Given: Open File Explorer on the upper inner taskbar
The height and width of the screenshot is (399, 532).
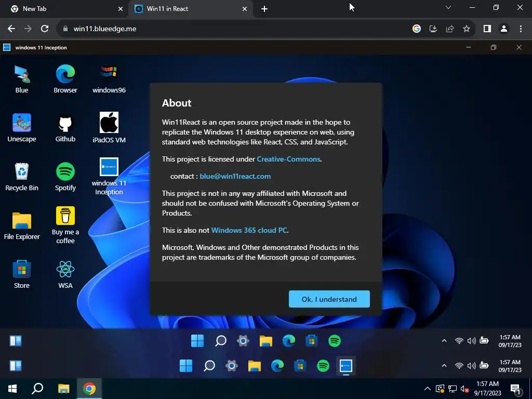Looking at the screenshot, I should [266, 341].
